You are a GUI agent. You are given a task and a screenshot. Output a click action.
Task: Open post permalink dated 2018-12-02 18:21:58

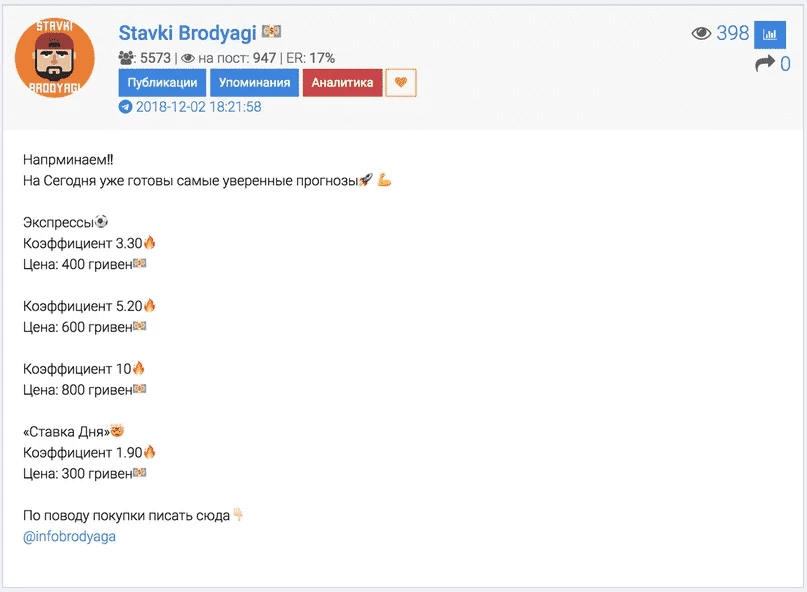pos(198,107)
